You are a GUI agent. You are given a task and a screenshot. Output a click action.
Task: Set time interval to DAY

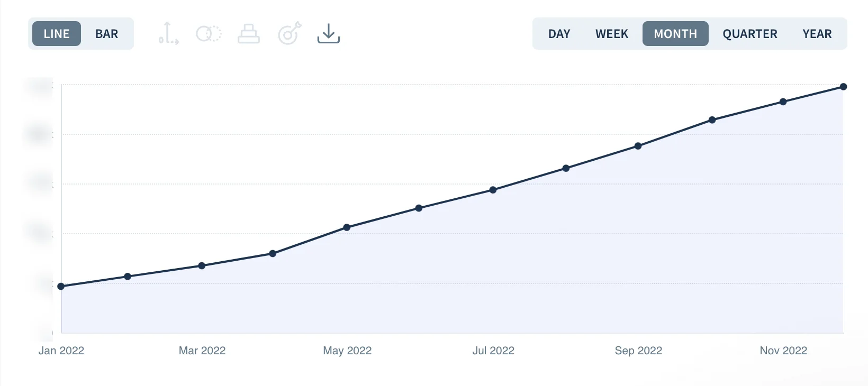[x=559, y=34]
